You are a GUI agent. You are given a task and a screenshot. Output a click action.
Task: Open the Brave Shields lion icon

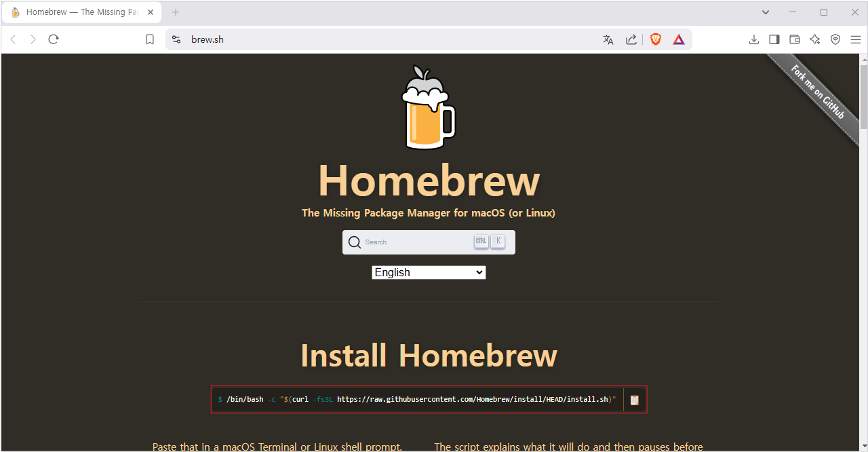point(656,39)
